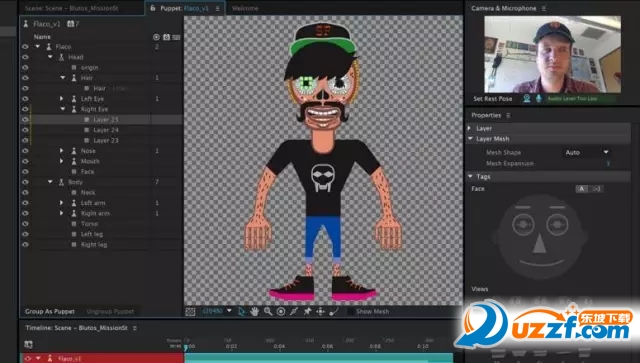Hide the Torso layer with eye icon
This screenshot has width=640, height=363.
pos(25,224)
